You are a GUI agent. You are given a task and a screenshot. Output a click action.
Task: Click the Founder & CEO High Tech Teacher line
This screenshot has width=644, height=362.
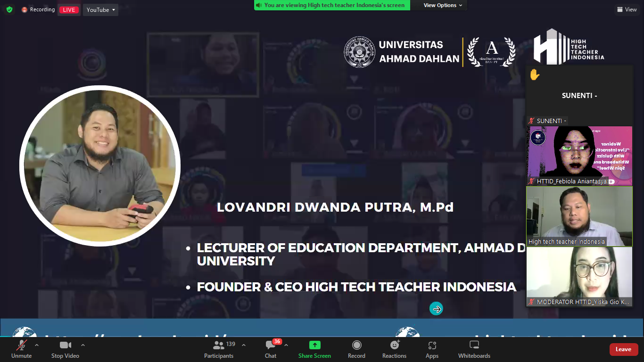coord(356,287)
